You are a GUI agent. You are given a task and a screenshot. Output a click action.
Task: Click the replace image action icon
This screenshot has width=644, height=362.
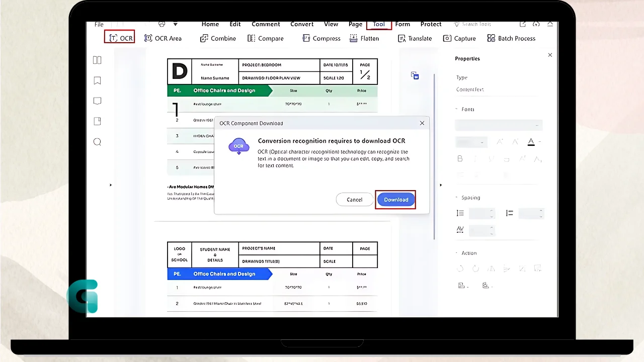point(538,268)
